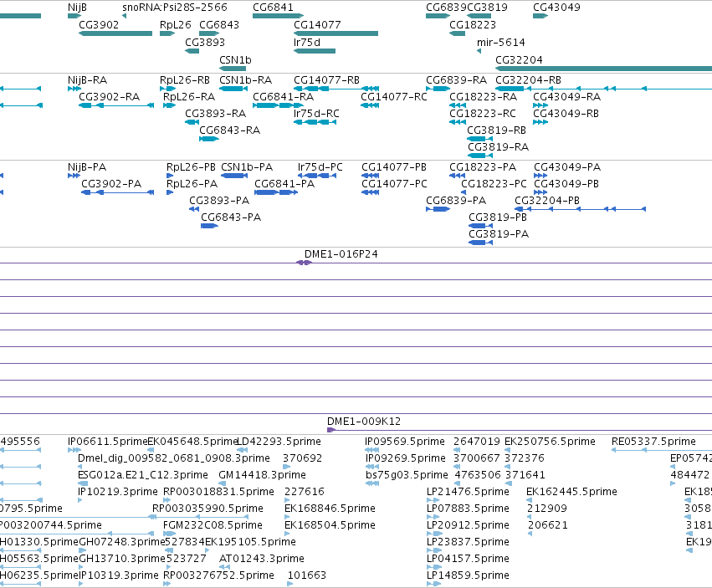
Task: Click the CG6841-PA protein label
Action: (284, 184)
